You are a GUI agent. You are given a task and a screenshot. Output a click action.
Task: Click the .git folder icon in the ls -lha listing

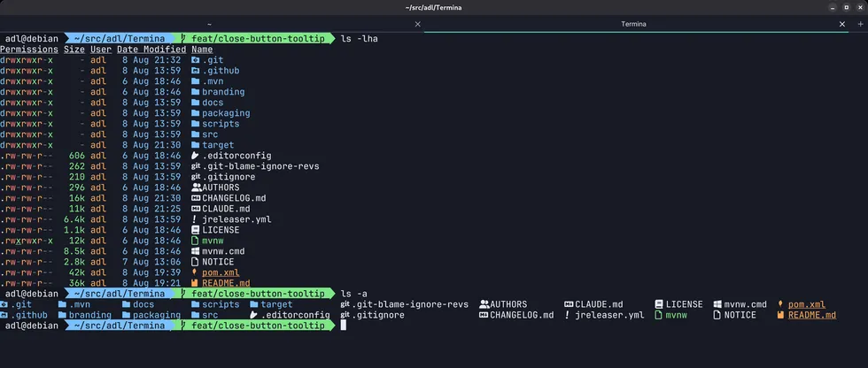pyautogui.click(x=195, y=60)
